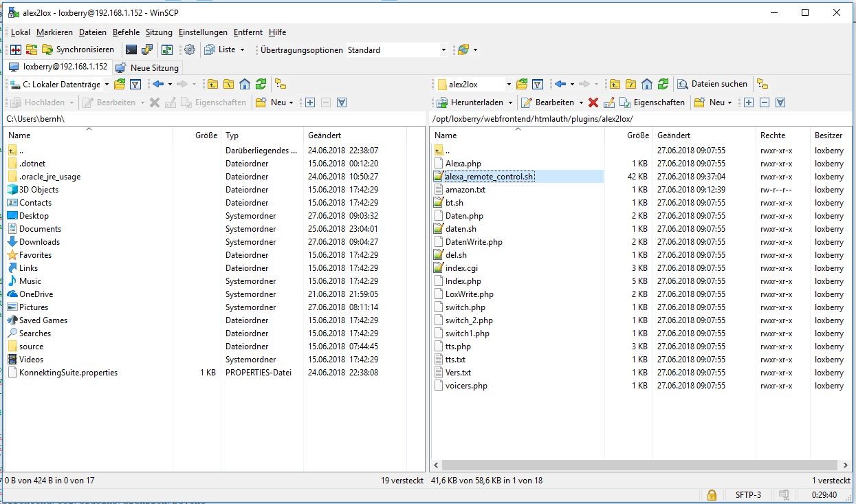Click the Synchronisieren button
The height and width of the screenshot is (504, 856).
(78, 50)
